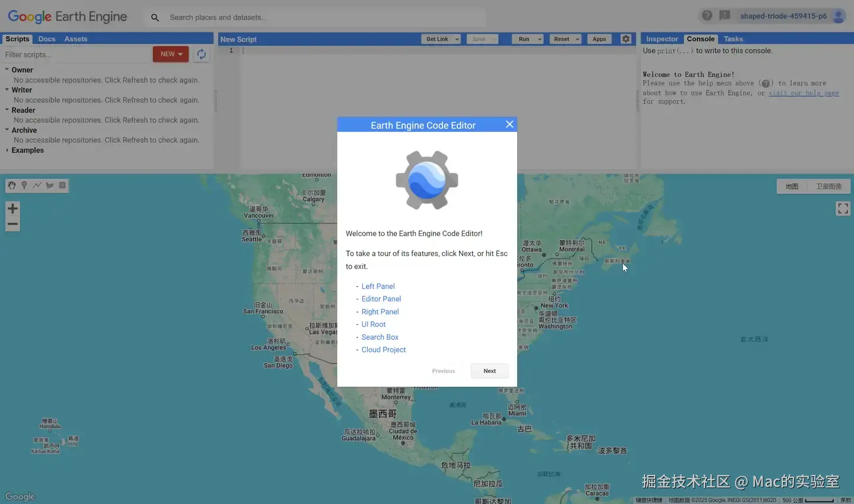Switch to the Assets tab
The image size is (854, 504).
point(76,39)
